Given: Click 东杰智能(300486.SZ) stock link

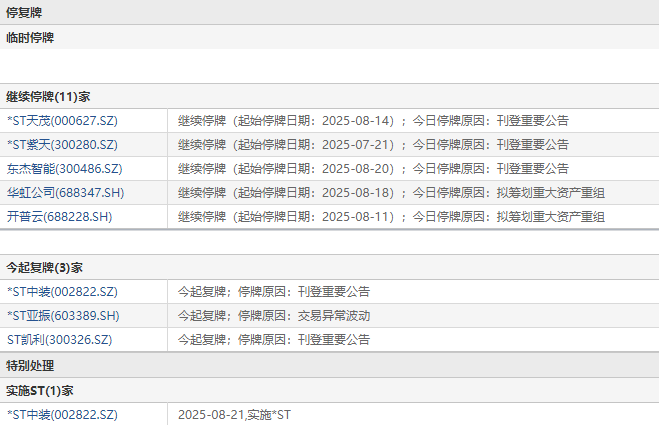Looking at the screenshot, I should (64, 169).
